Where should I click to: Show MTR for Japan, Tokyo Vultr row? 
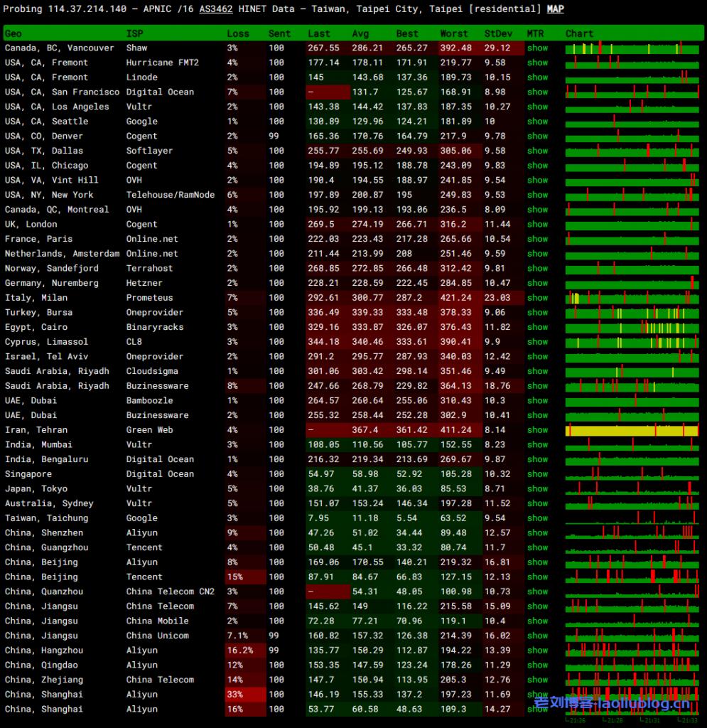pos(537,489)
